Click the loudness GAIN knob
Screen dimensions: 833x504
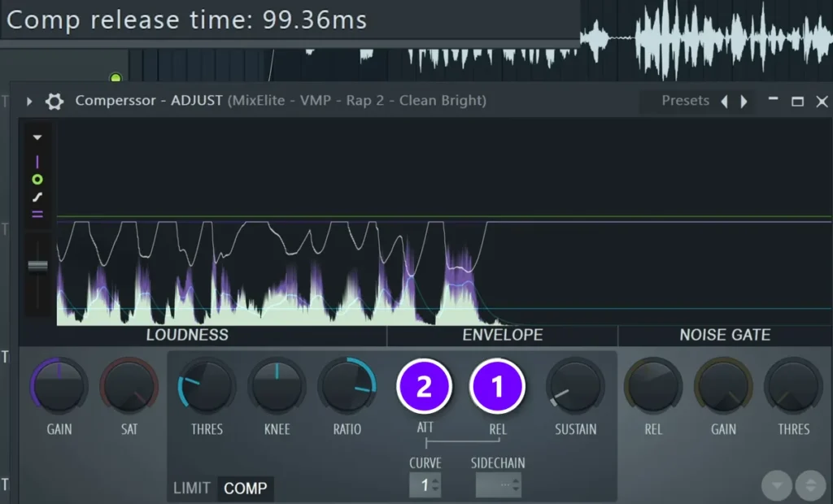[x=59, y=386]
